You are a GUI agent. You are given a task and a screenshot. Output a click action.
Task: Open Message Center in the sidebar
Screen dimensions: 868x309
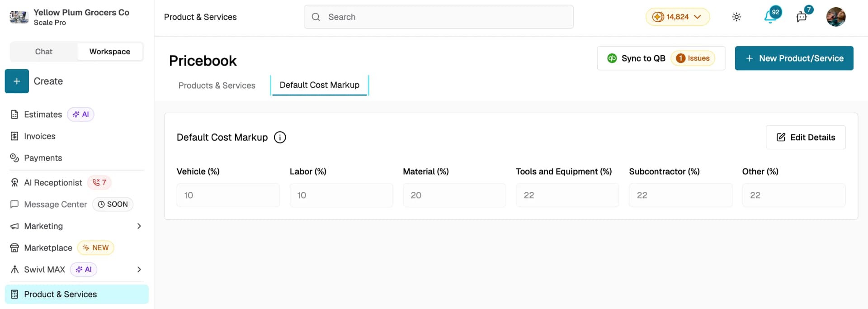(x=56, y=204)
